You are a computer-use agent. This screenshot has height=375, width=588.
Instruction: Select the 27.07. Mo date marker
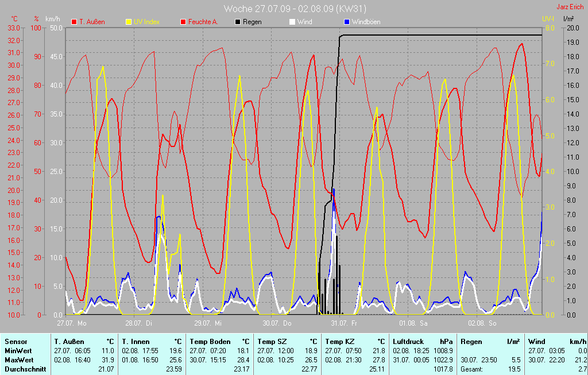coord(72,323)
